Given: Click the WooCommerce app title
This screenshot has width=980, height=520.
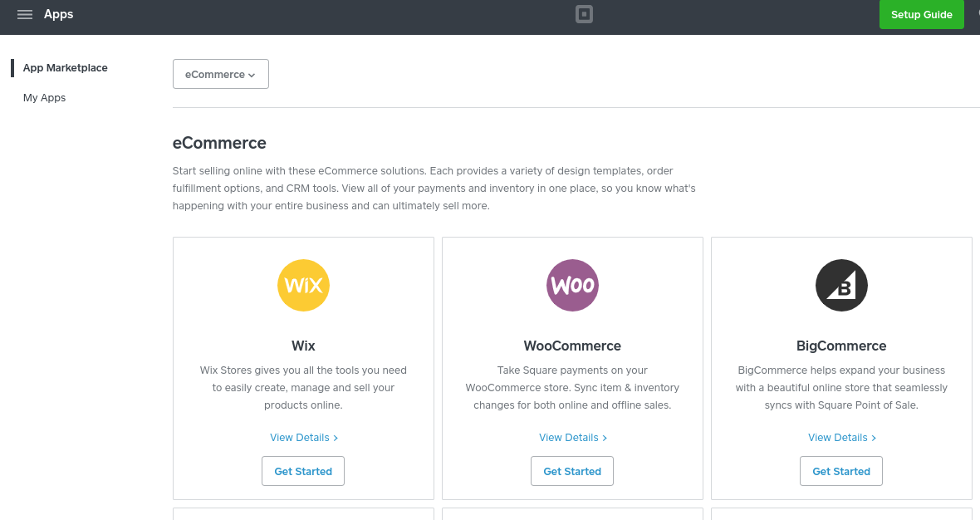Looking at the screenshot, I should (572, 346).
